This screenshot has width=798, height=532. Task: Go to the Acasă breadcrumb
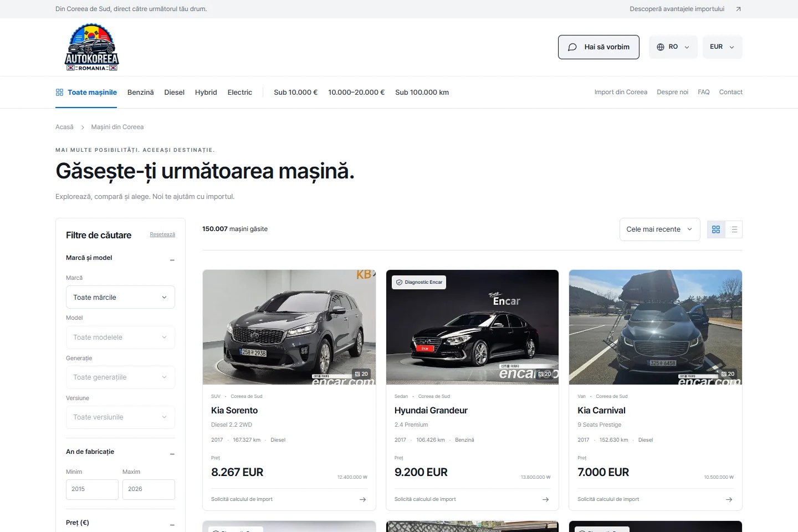pyautogui.click(x=64, y=127)
